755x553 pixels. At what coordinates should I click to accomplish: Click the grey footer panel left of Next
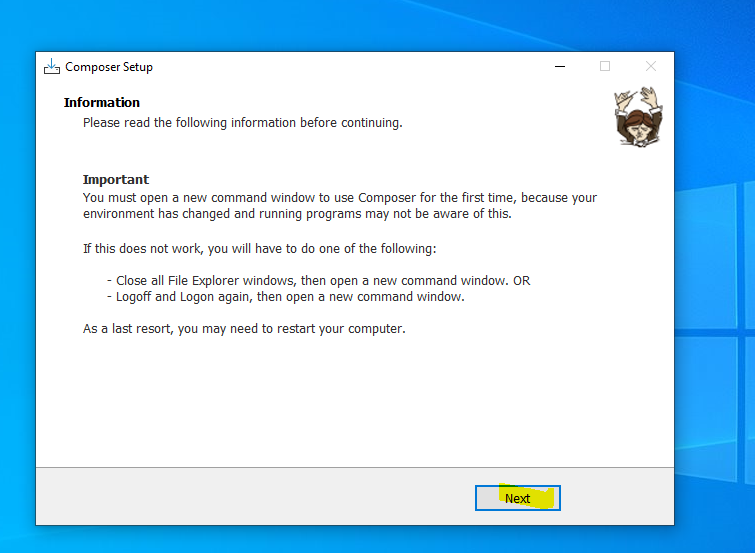tap(250, 497)
